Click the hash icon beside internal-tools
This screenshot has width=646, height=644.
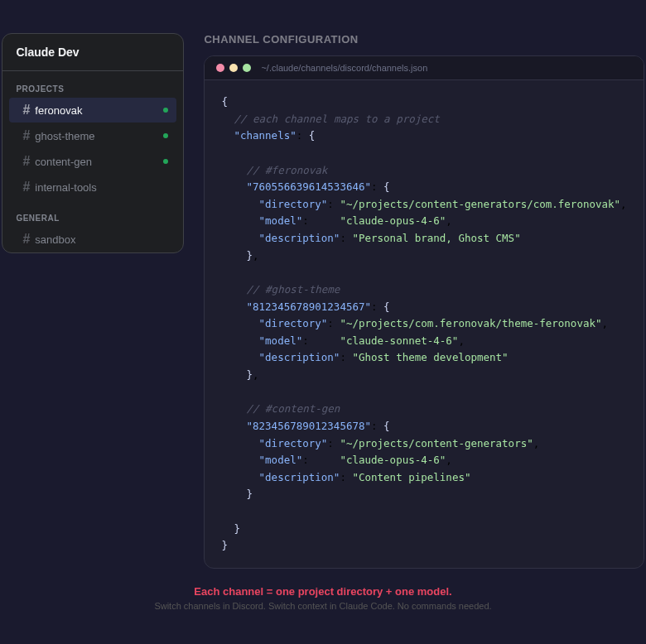pyautogui.click(x=27, y=187)
